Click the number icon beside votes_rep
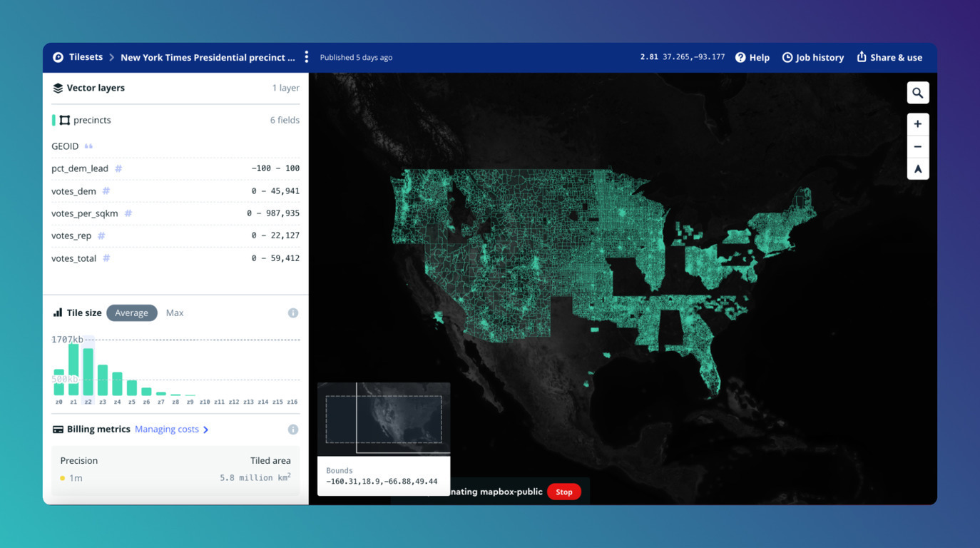The width and height of the screenshot is (980, 548). 101,235
